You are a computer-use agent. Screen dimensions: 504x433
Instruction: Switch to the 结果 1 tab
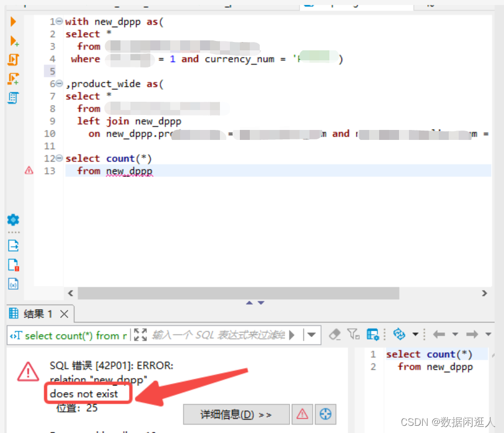coord(35,313)
